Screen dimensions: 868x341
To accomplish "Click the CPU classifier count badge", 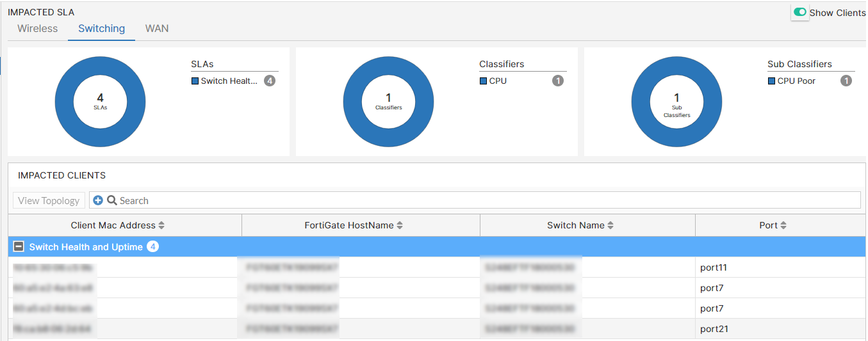I will [x=558, y=81].
